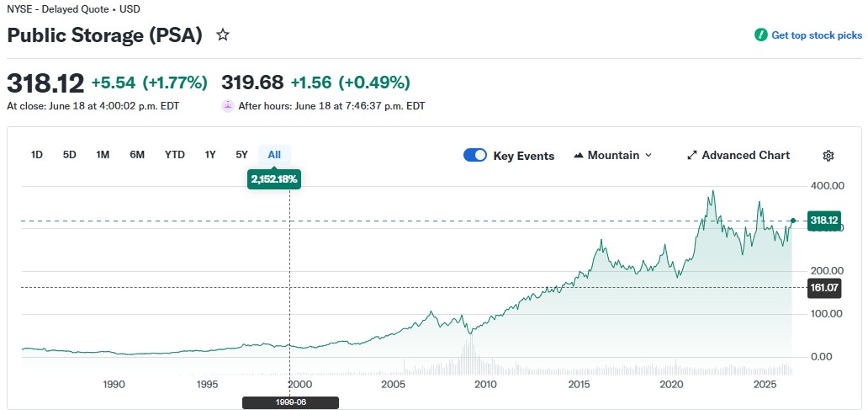Viewport: 868px width, 410px height.
Task: Click the 2015 label on time axis
Action: pos(579,385)
